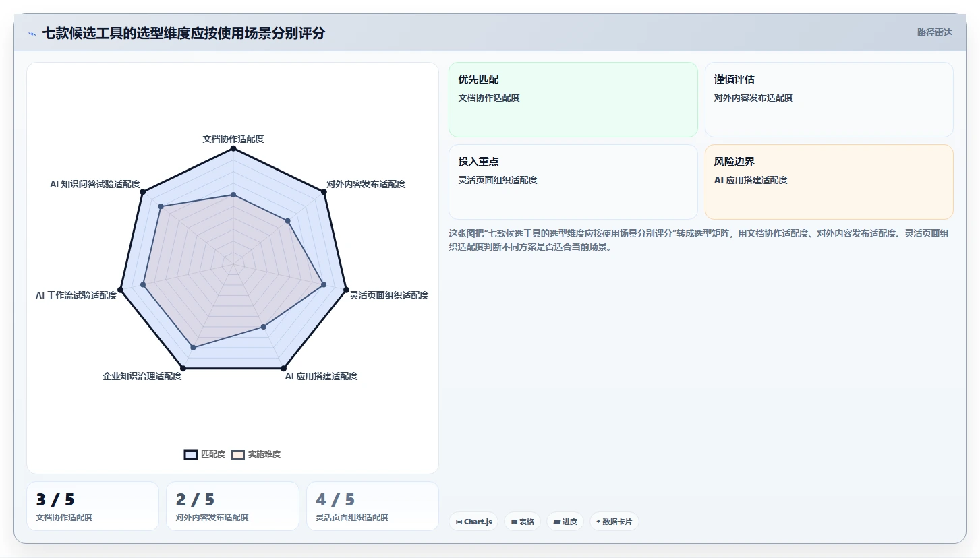Screen dimensions: 980x558
Task: Click the radar axis label 对外内容发布适配度
Action: tap(366, 184)
